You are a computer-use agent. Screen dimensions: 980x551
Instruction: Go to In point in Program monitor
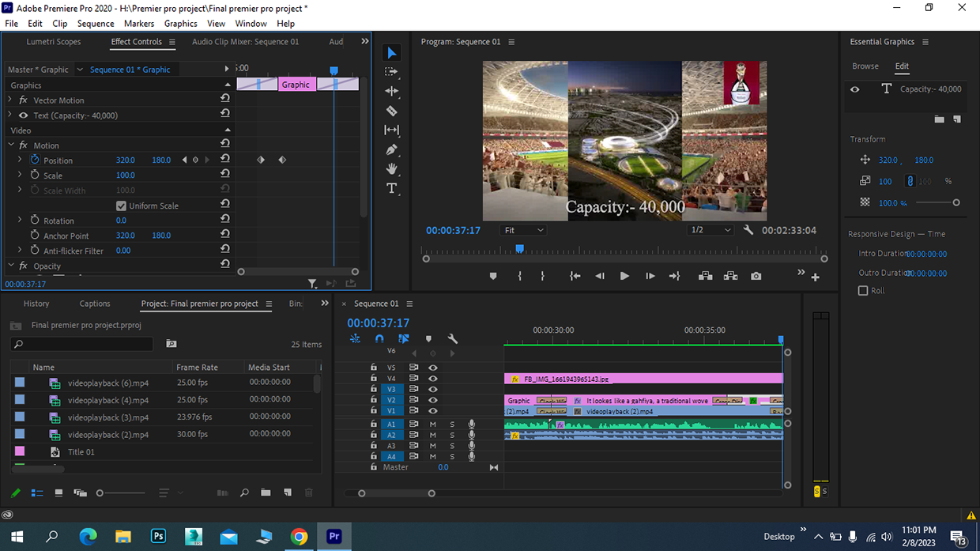575,276
